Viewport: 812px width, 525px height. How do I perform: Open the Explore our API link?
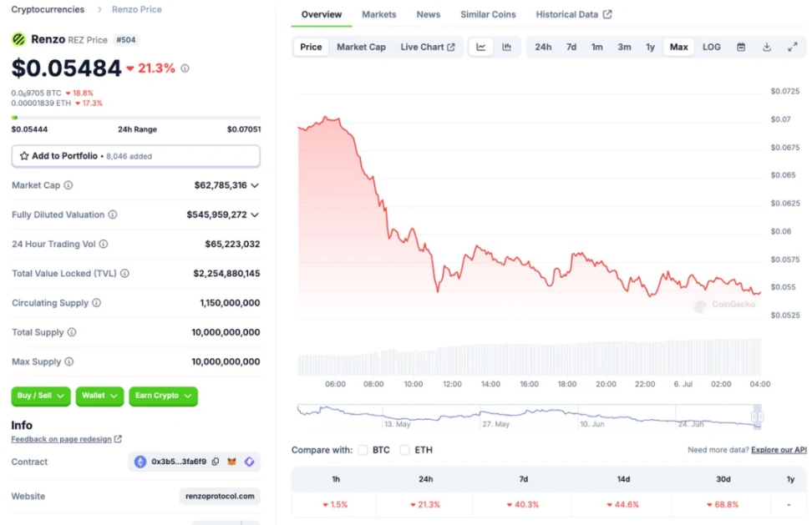click(779, 450)
